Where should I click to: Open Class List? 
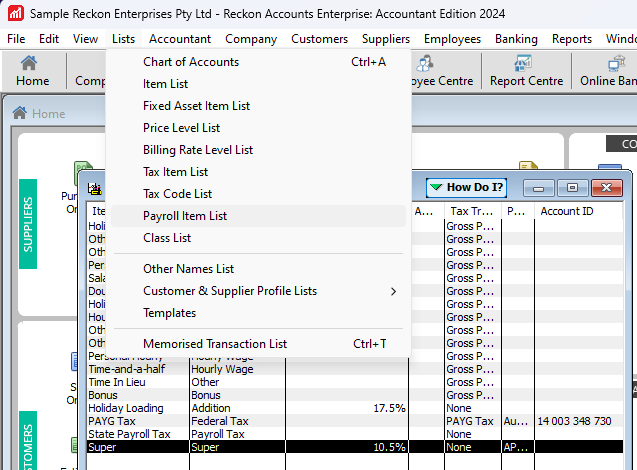pyautogui.click(x=258, y=238)
